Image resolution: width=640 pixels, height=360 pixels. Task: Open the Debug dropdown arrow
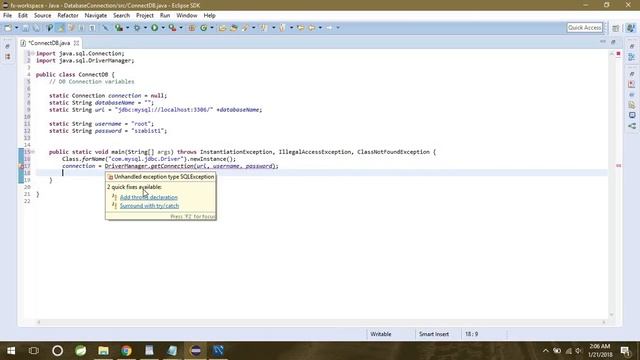[x=145, y=28]
